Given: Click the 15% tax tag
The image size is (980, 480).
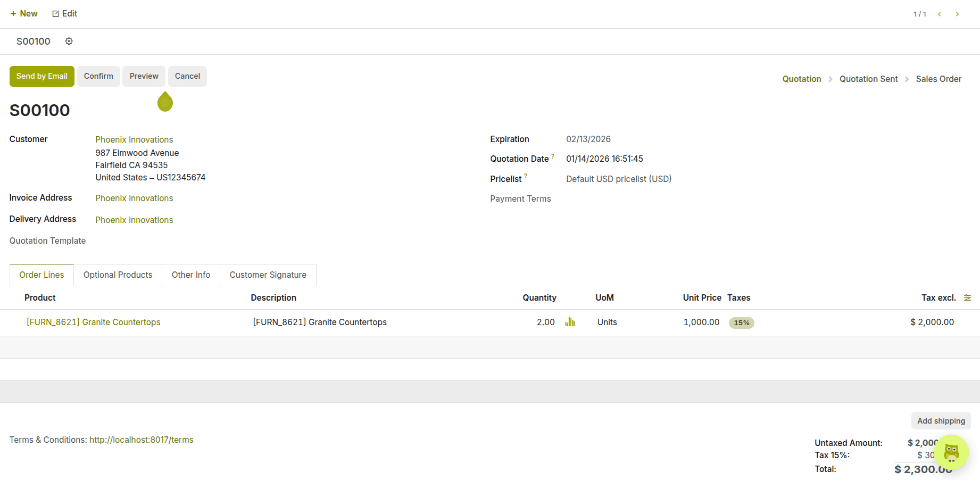Looking at the screenshot, I should [741, 322].
